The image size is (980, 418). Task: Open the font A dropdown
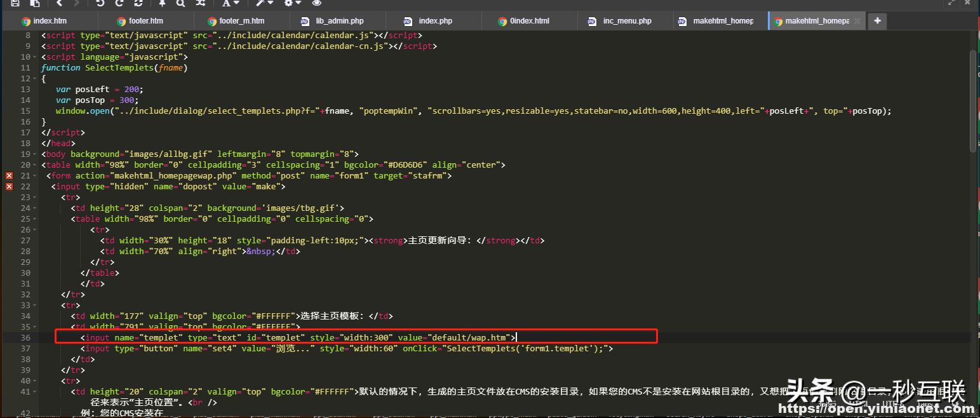coord(230,3)
